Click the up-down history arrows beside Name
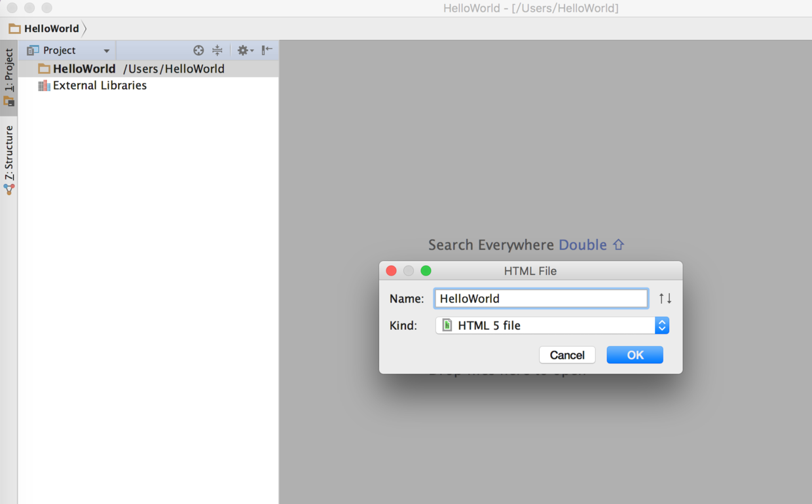 click(665, 298)
